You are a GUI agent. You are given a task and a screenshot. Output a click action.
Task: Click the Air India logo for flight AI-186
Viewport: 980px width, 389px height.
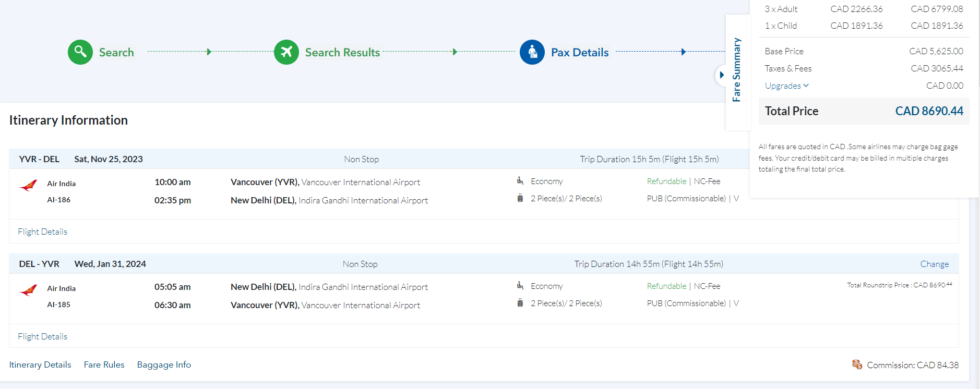tap(29, 186)
